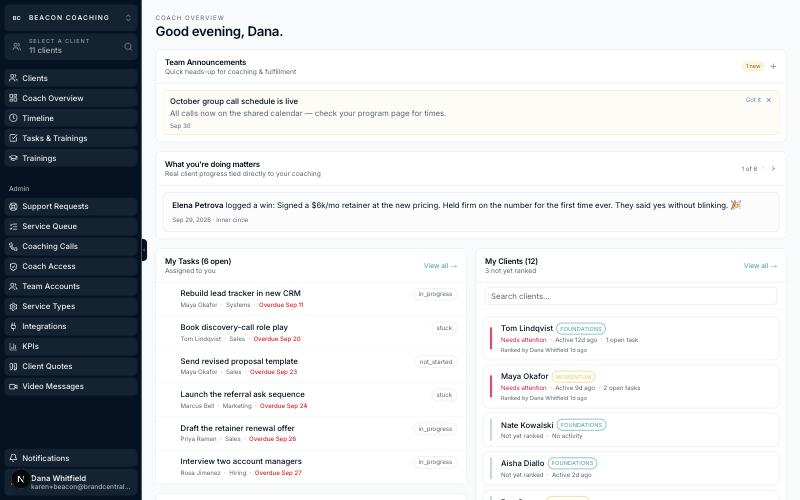Open the not_started status on Send revised proposal

coord(436,362)
